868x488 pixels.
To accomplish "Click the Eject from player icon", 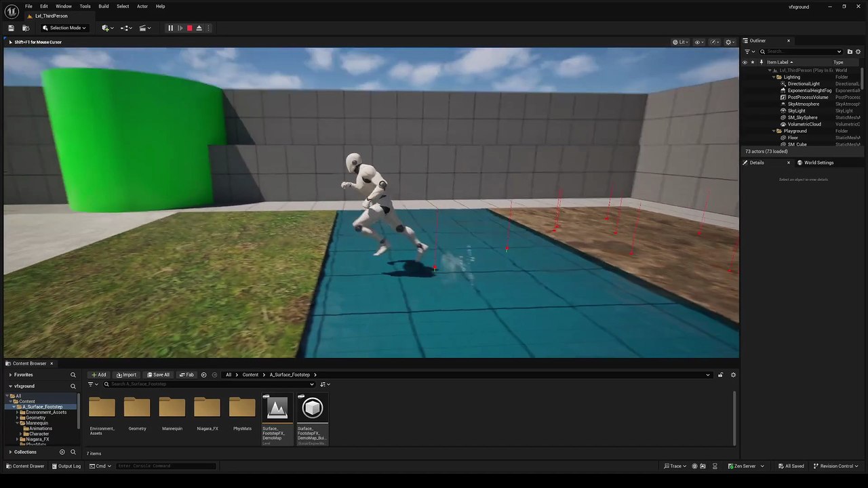I will [199, 28].
